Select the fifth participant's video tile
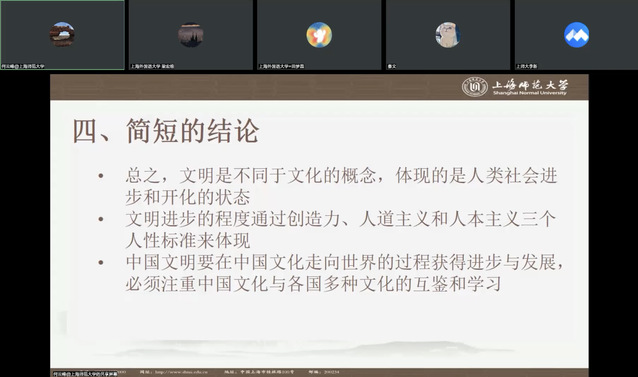The height and width of the screenshot is (377, 638). point(576,35)
